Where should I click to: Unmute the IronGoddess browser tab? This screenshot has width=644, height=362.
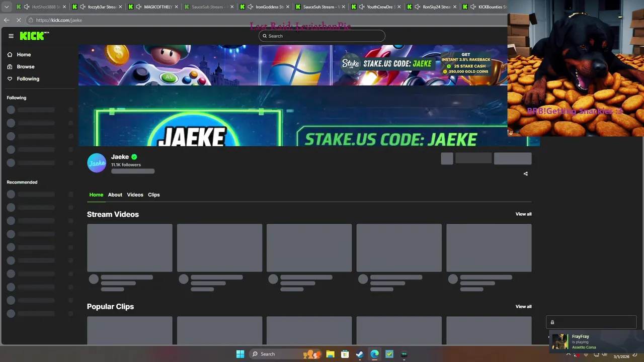click(250, 7)
